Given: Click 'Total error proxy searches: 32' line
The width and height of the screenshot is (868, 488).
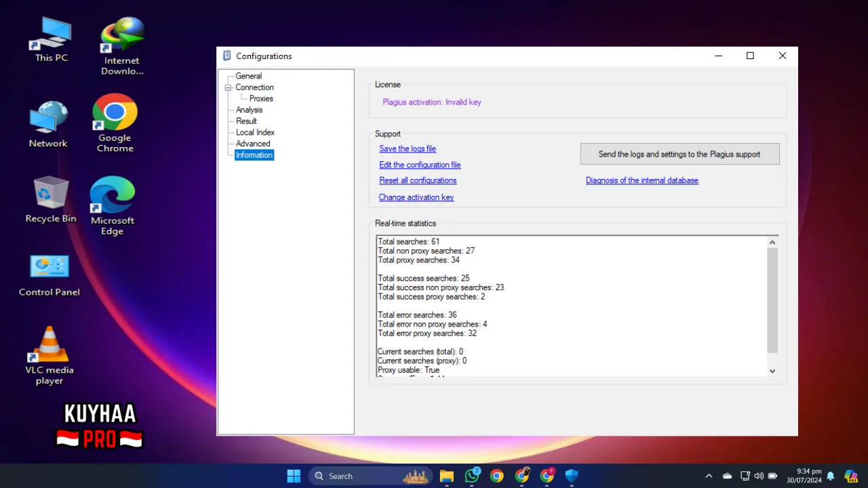Looking at the screenshot, I should coord(427,333).
